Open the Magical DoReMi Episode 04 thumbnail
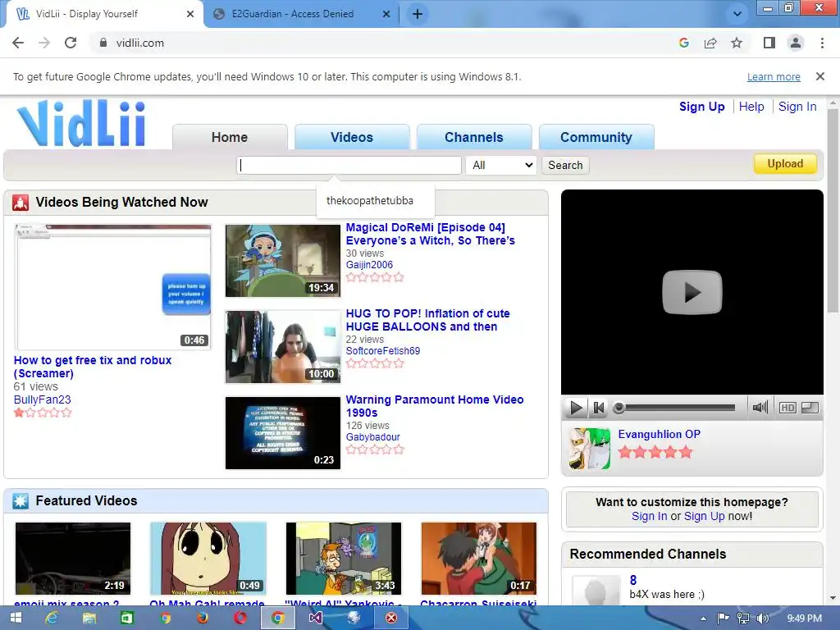Image resolution: width=840 pixels, height=630 pixels. (283, 261)
